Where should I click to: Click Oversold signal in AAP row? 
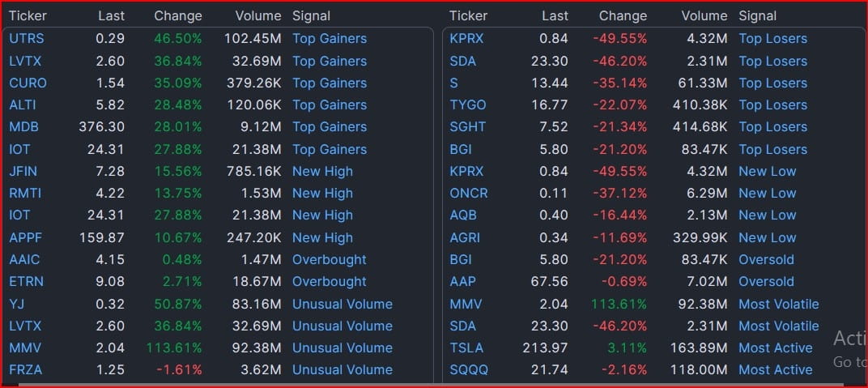766,281
